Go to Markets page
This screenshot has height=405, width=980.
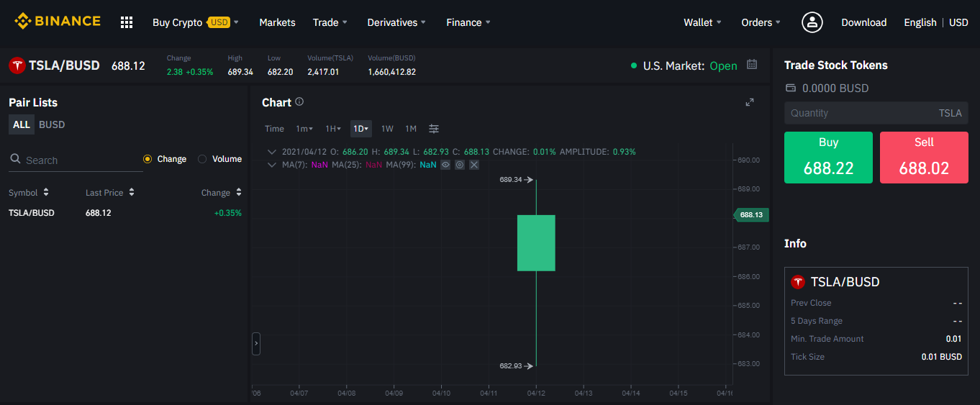point(277,22)
